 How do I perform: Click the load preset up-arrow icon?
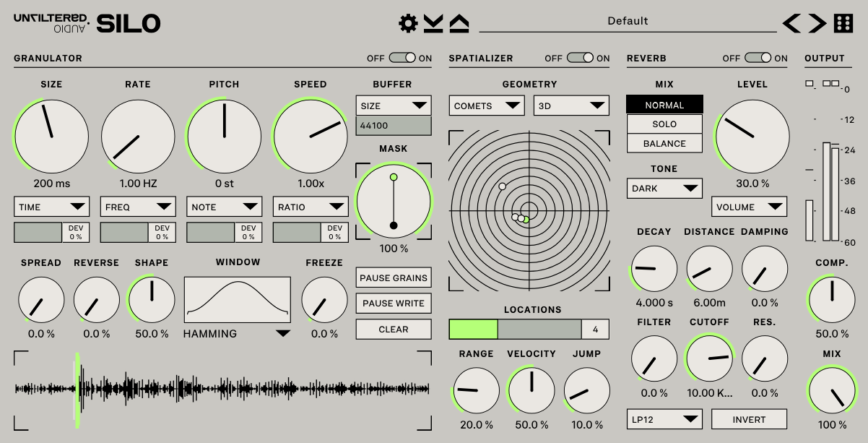tap(459, 24)
